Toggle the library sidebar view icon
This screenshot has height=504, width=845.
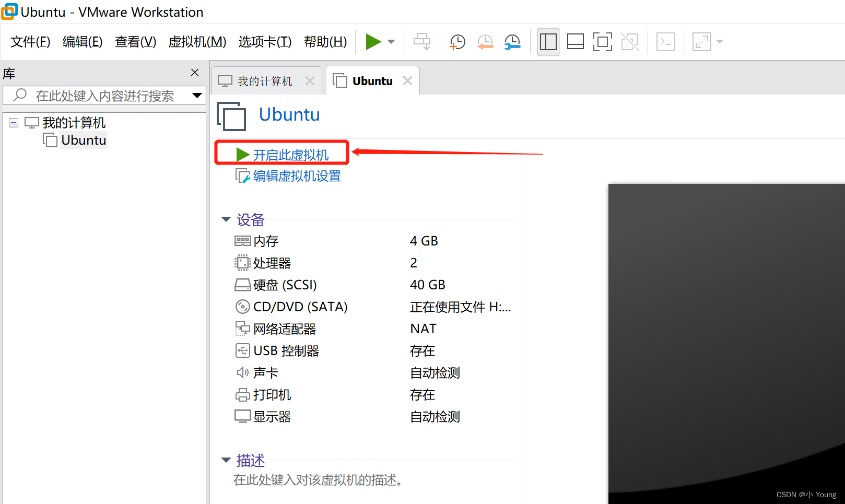click(548, 42)
